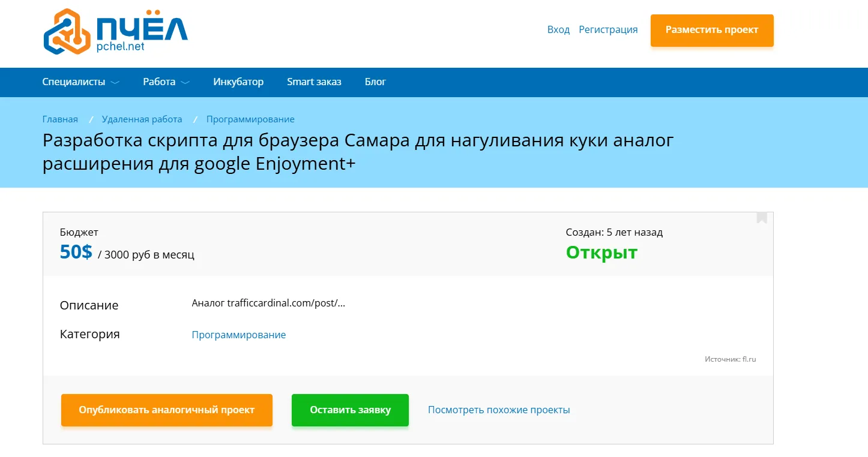Open the Блог menu item

pyautogui.click(x=375, y=82)
